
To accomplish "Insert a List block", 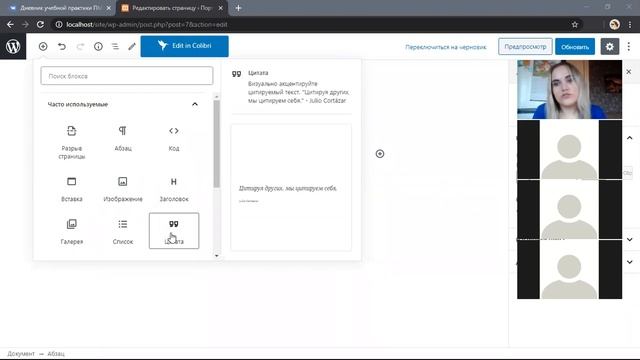I will [123, 231].
